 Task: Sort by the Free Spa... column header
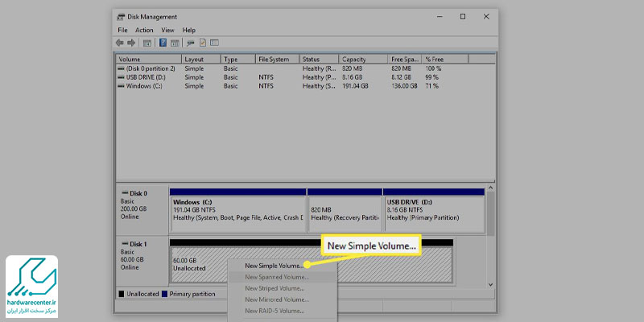405,59
